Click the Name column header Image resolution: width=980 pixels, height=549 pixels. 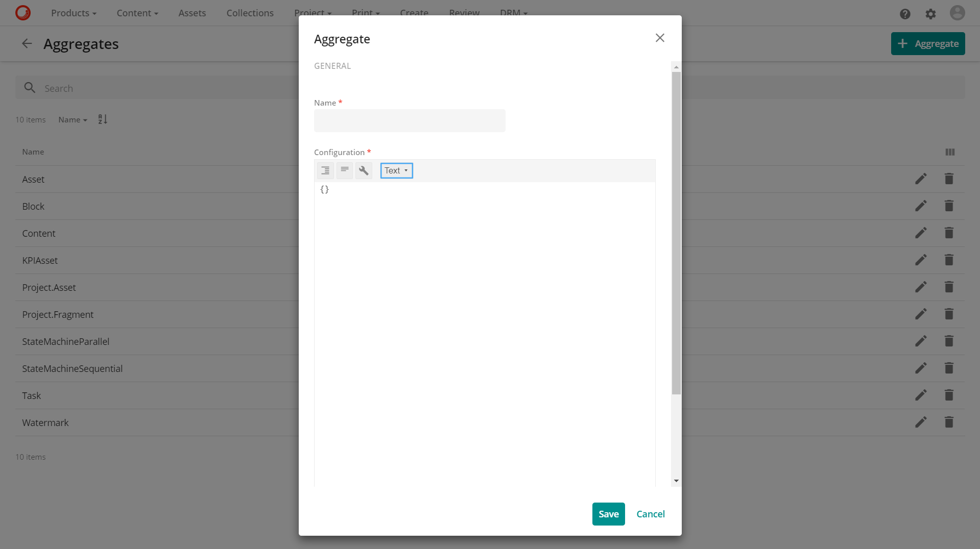pyautogui.click(x=33, y=152)
